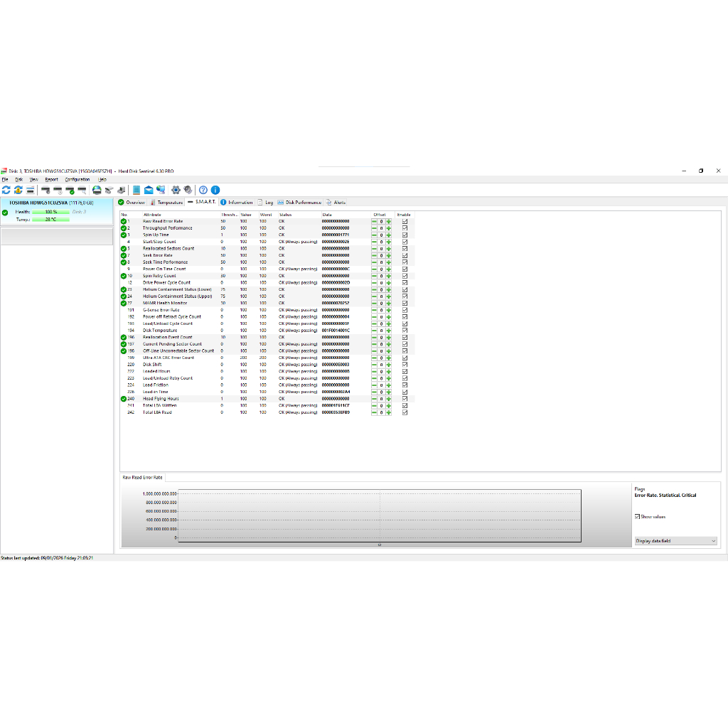
Task: Open the report notepad icon in the toolbar
Action: pyautogui.click(x=136, y=190)
